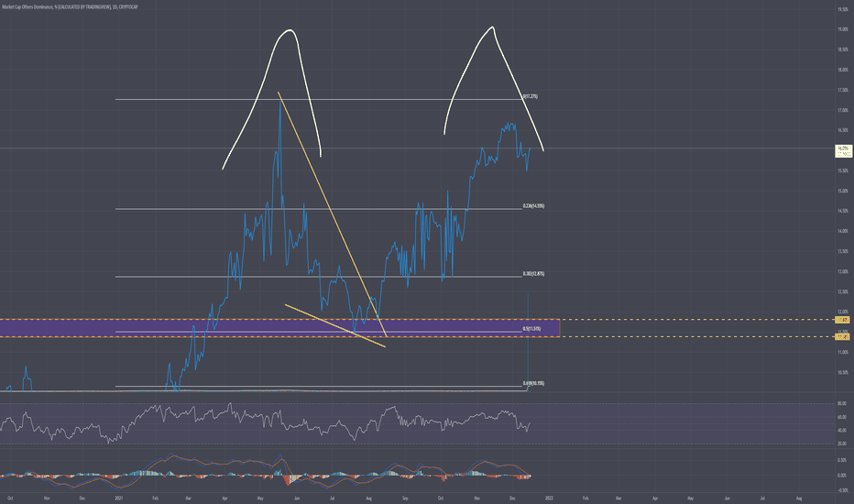This screenshot has width=854, height=504.
Task: Click 0.50% on the MACD scale
Action: [x=842, y=460]
